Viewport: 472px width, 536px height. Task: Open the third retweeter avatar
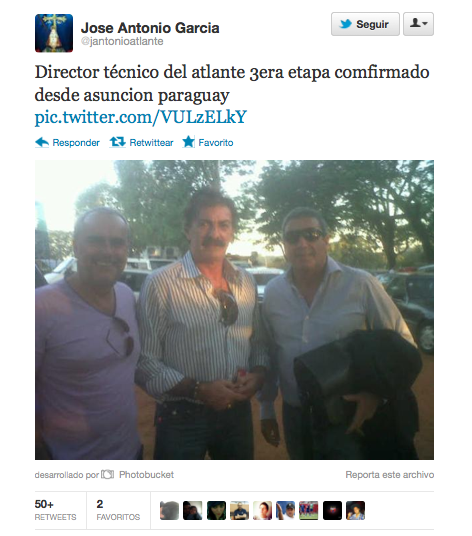(216, 510)
